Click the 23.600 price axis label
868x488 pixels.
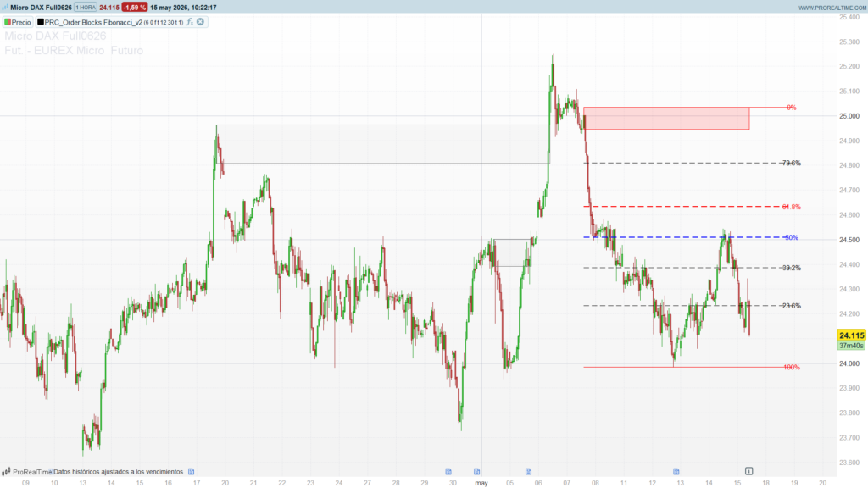pyautogui.click(x=849, y=463)
